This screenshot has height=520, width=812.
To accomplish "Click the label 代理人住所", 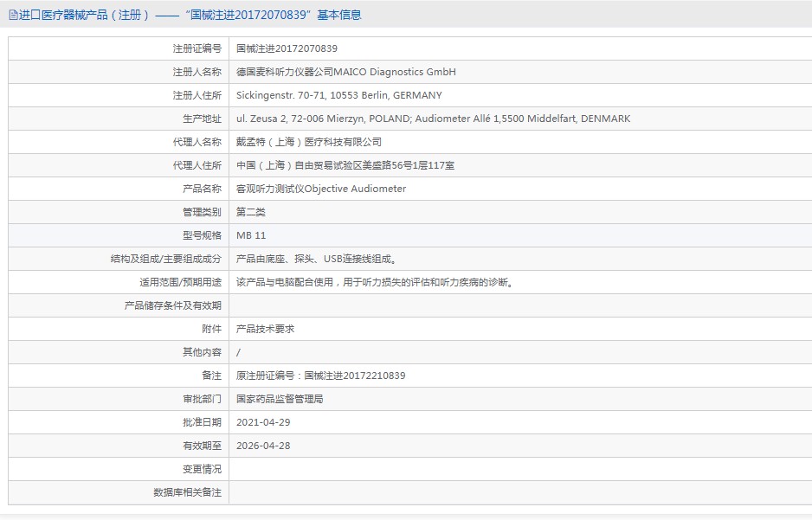I will click(x=197, y=165).
